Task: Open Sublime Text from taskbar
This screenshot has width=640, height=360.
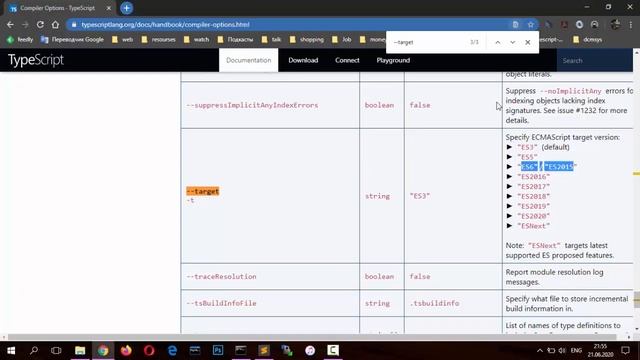Action: click(264, 351)
